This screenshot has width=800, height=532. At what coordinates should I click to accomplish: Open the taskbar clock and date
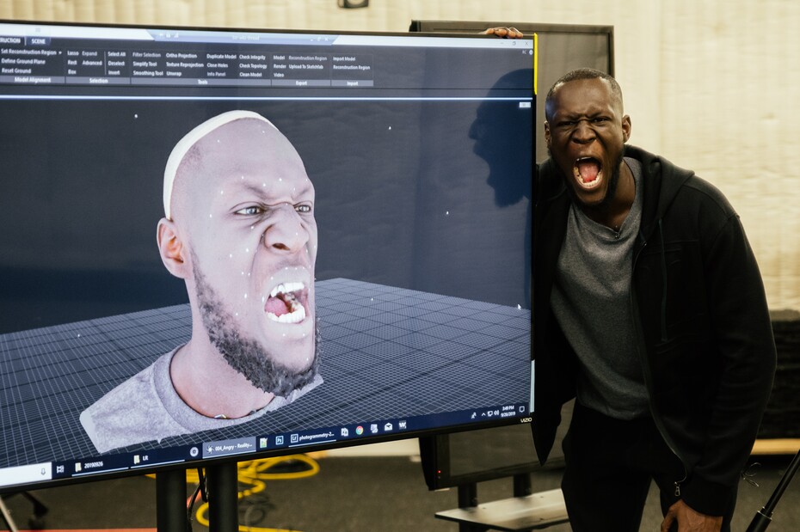(508, 411)
